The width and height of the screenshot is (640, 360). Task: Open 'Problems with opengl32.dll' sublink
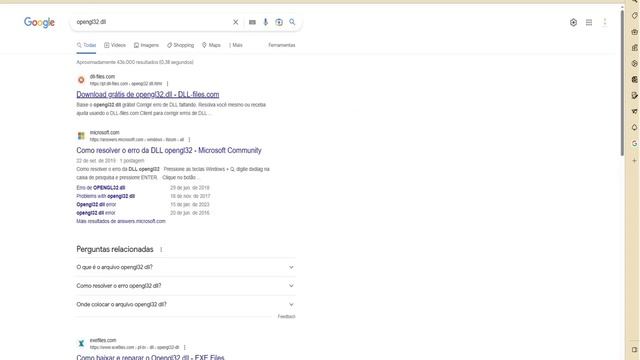(106, 196)
